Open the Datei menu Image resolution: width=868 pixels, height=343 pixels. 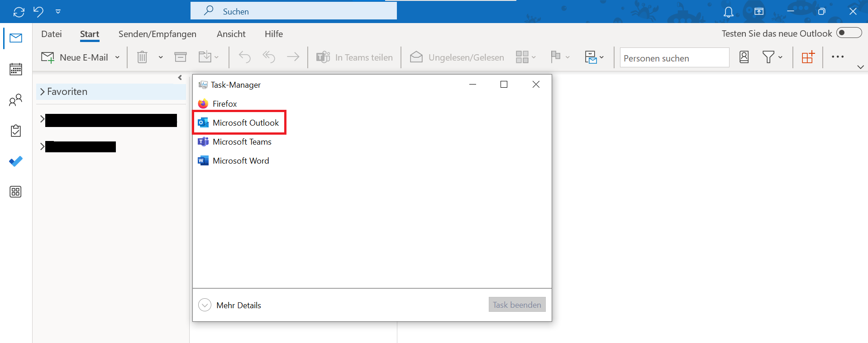point(52,34)
